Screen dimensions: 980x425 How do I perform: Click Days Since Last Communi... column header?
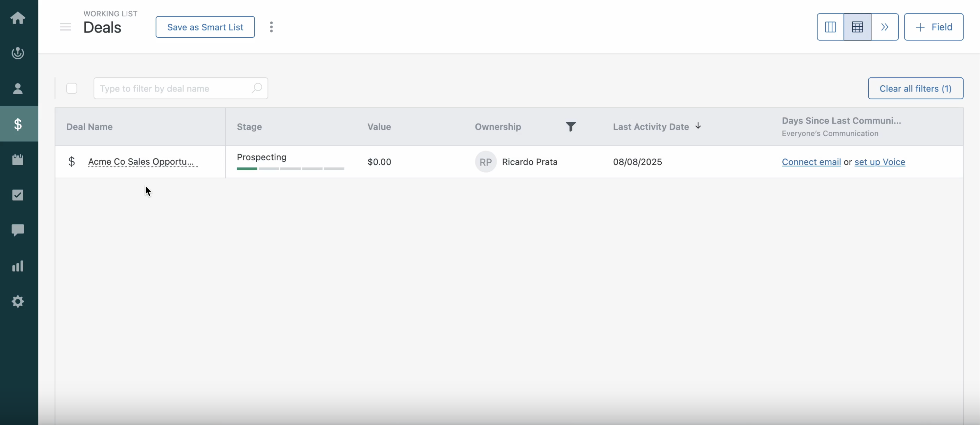tap(841, 120)
